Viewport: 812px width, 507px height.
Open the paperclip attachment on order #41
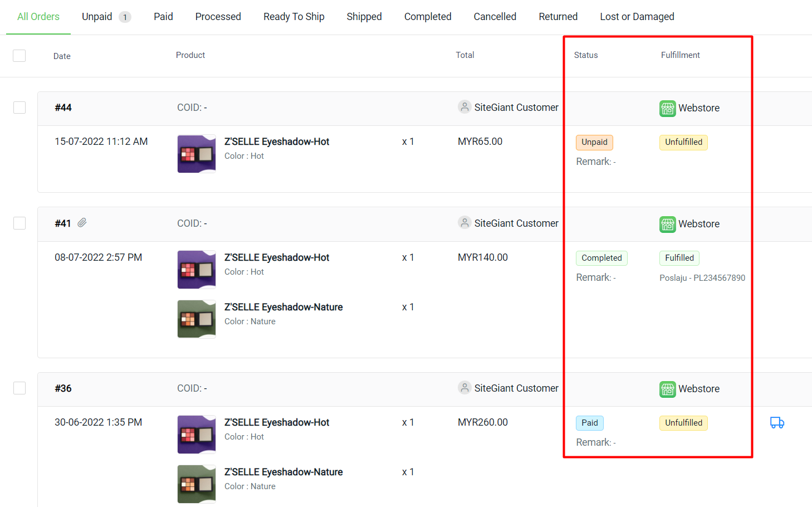(82, 222)
